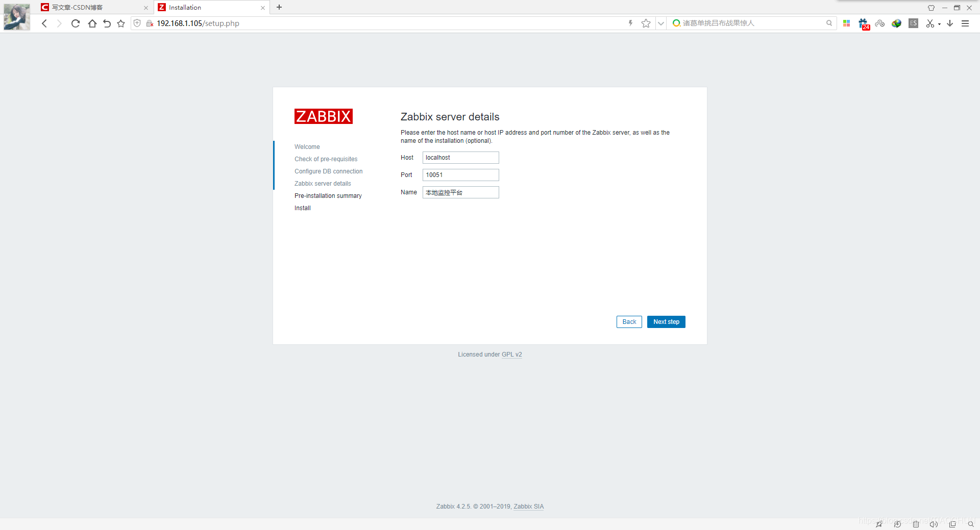Open the Zabbix SIA link
The width and height of the screenshot is (980, 530).
tap(528, 507)
